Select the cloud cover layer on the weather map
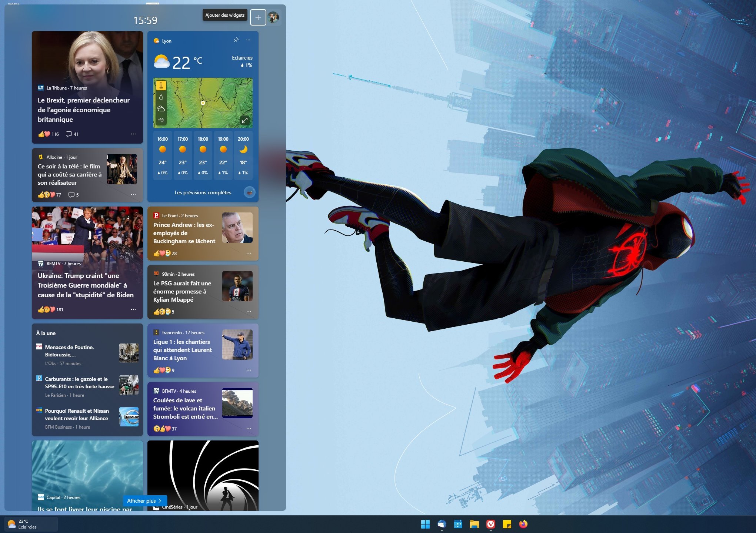Image resolution: width=756 pixels, height=533 pixels. 161,108
